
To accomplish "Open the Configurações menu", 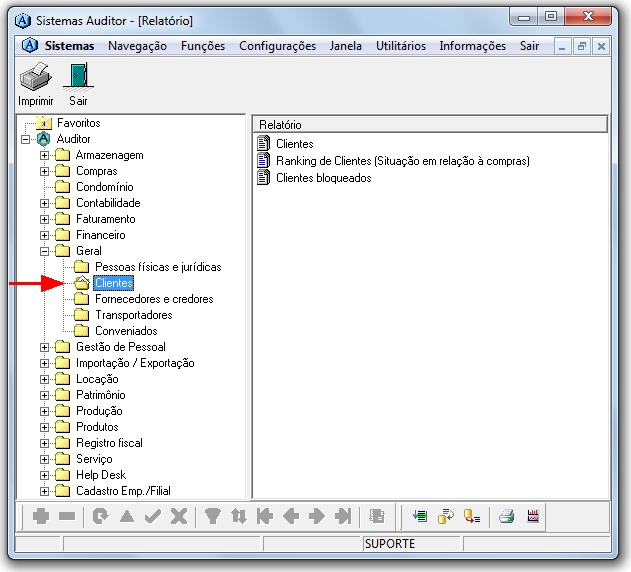I will tap(277, 46).
